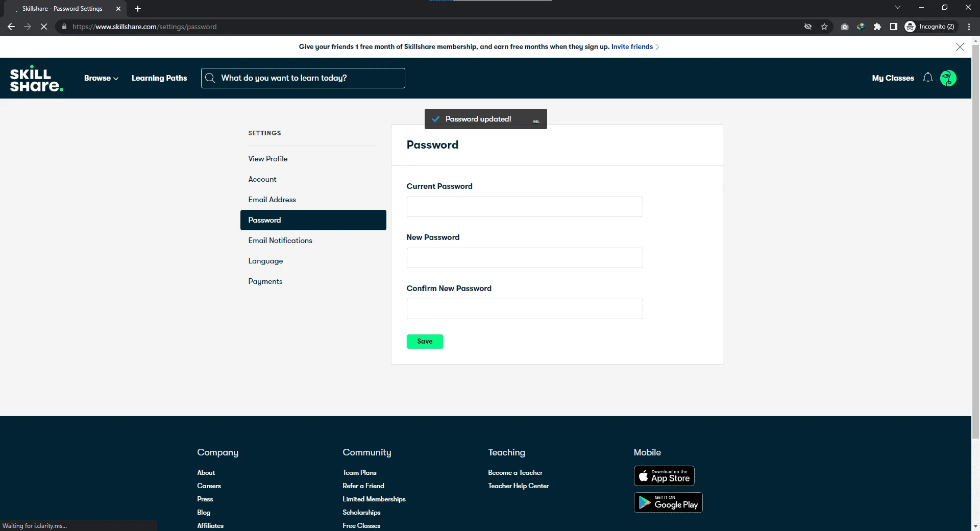Open Learning Paths
Viewport: 980px width, 531px height.
159,78
